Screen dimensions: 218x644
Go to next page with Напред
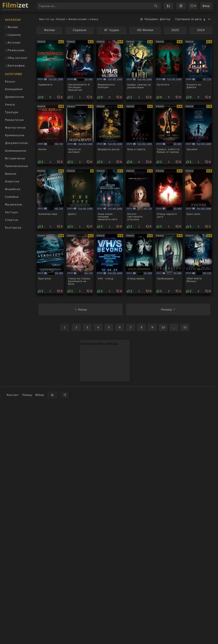click(x=168, y=309)
